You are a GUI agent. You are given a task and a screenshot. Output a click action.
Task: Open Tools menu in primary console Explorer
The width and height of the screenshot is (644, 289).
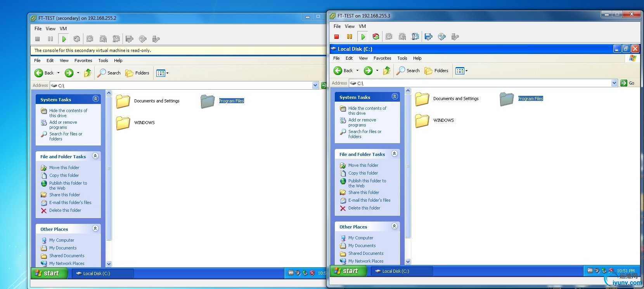[x=402, y=58]
